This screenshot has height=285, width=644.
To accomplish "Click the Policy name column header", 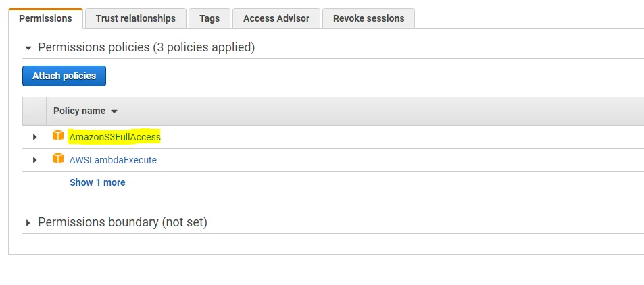I will [x=80, y=111].
